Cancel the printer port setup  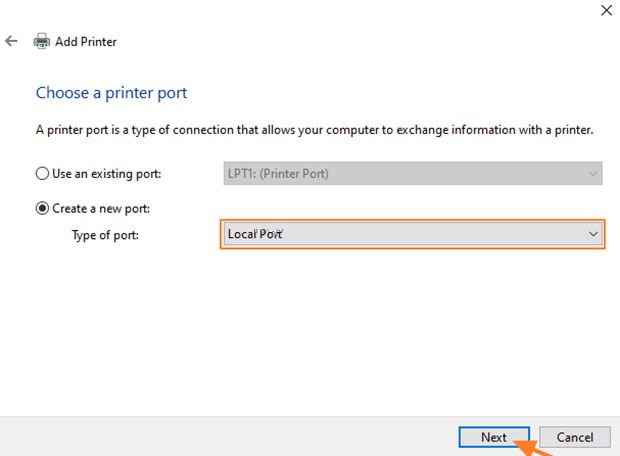(x=575, y=437)
